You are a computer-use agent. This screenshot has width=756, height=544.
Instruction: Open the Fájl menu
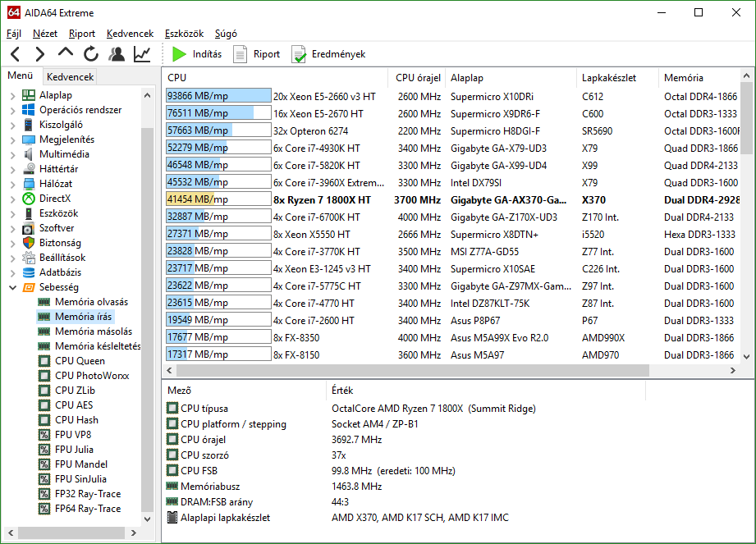14,34
